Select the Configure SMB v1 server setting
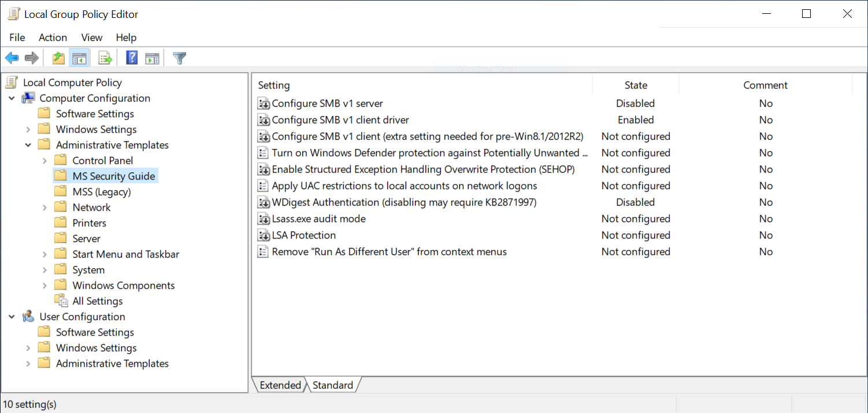Screen dimensions: 868x413 tap(327, 103)
